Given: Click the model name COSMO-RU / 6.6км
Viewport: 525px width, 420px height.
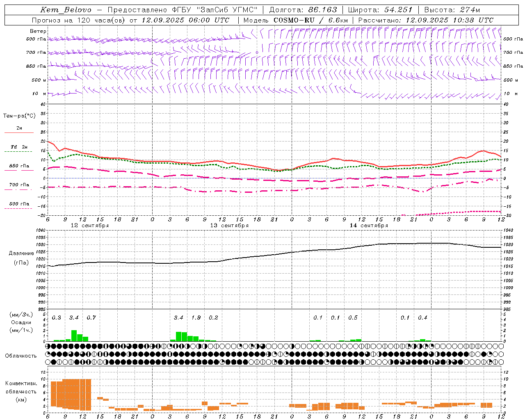Looking at the screenshot, I should 310,20.
